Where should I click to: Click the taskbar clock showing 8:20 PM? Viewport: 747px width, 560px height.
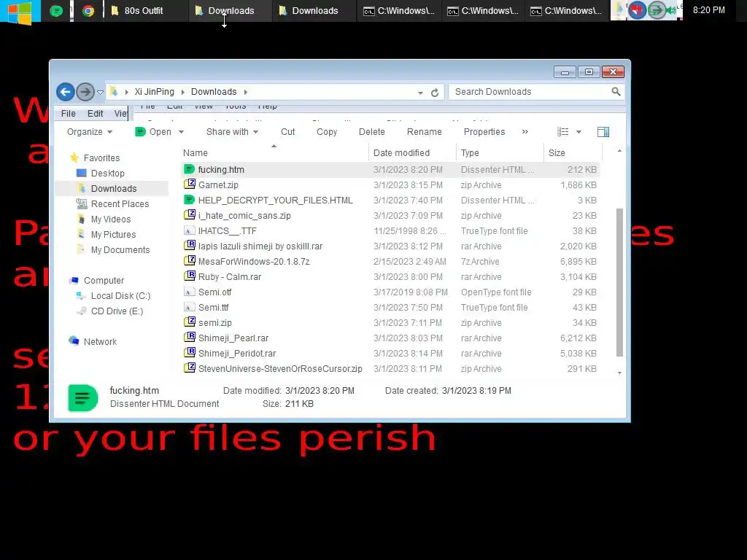[708, 10]
